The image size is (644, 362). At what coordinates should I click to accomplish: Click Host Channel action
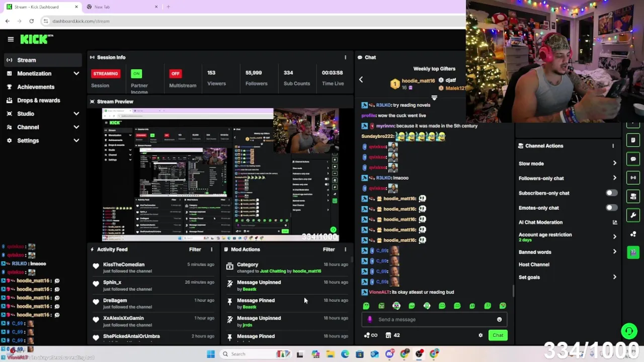(x=534, y=264)
